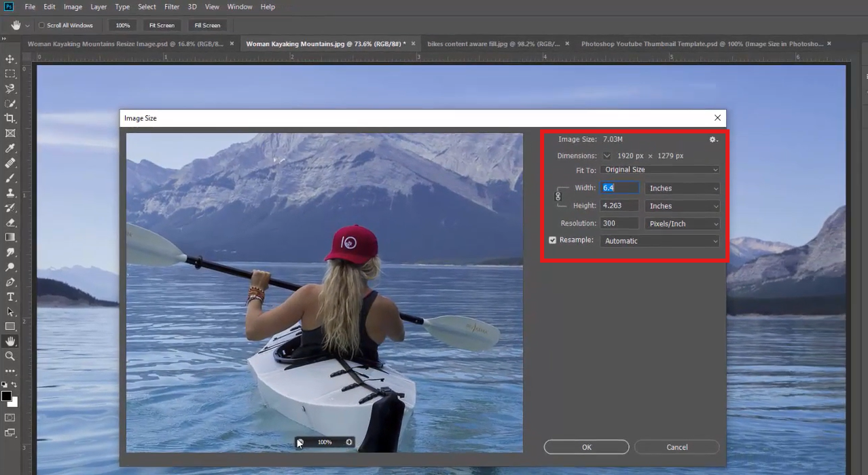Select the Clone Stamp tool
This screenshot has width=868, height=475.
tap(10, 193)
